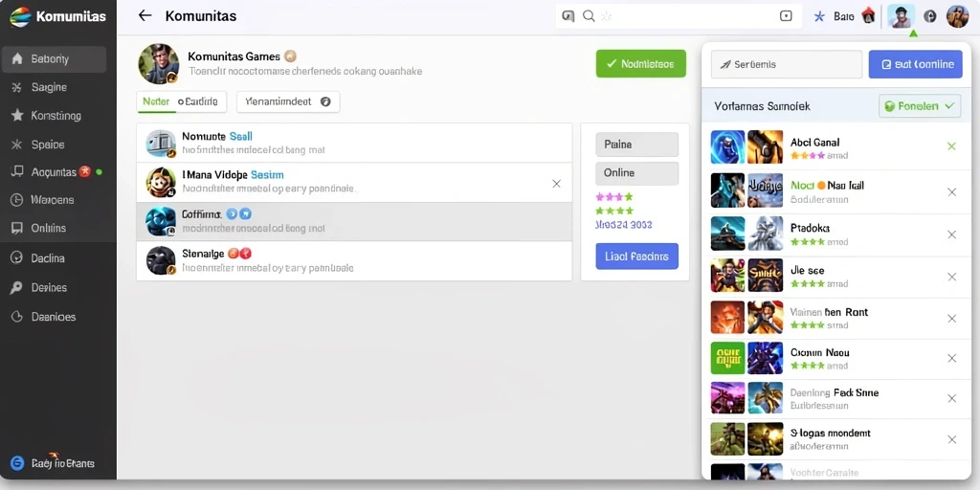Click the red house icon in header
The width and height of the screenshot is (980, 490).
(x=868, y=15)
